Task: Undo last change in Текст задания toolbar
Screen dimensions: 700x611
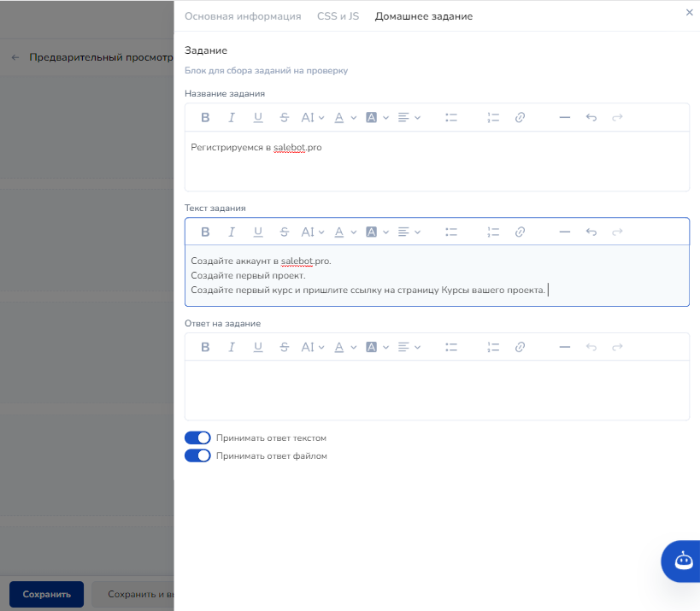Action: tap(591, 232)
